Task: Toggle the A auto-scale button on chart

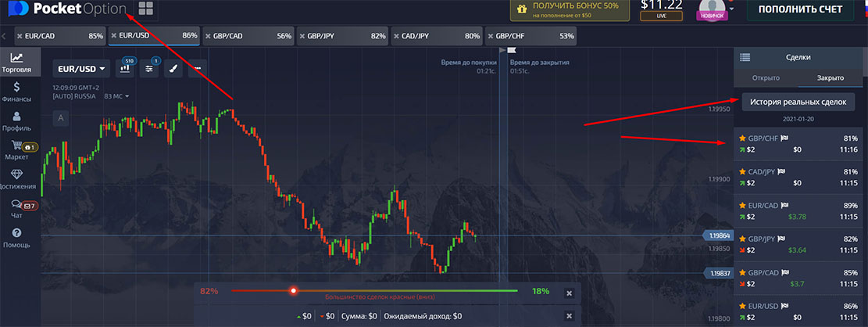Action: click(60, 117)
